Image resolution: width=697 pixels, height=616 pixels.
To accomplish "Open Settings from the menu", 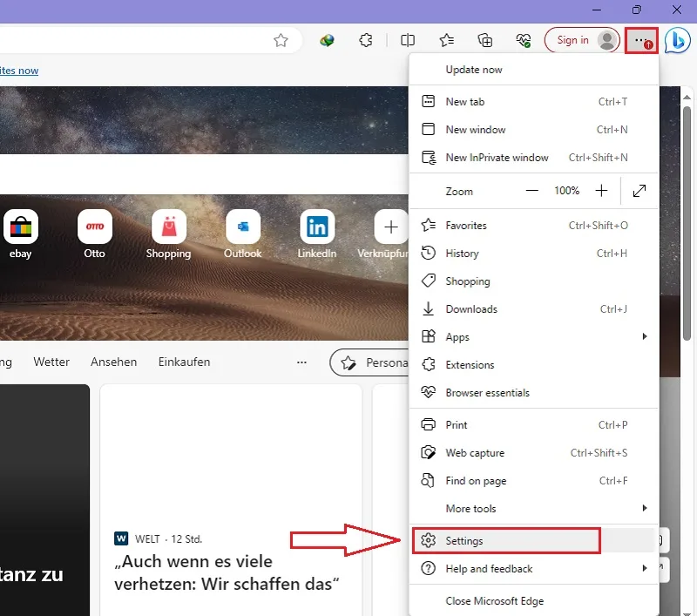I will click(x=533, y=541).
